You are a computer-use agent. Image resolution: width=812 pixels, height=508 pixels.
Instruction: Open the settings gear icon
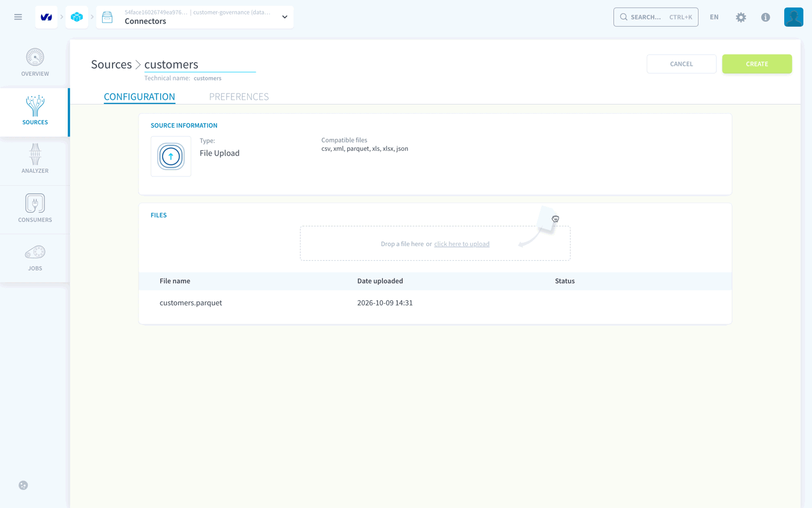tap(741, 17)
